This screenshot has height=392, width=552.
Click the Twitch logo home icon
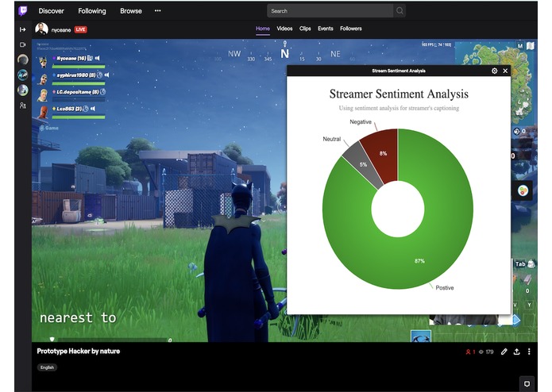coord(22,11)
